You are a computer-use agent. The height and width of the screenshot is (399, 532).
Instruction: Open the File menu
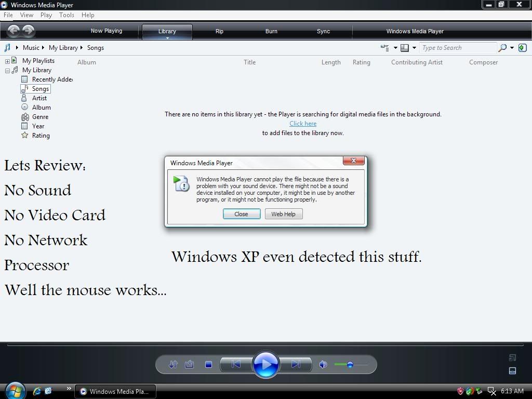click(x=8, y=15)
